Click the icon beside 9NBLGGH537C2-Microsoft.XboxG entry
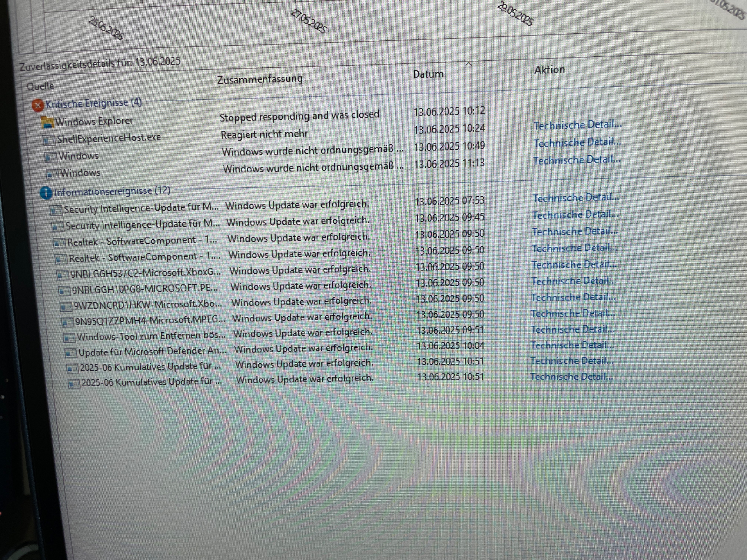 coord(62,275)
